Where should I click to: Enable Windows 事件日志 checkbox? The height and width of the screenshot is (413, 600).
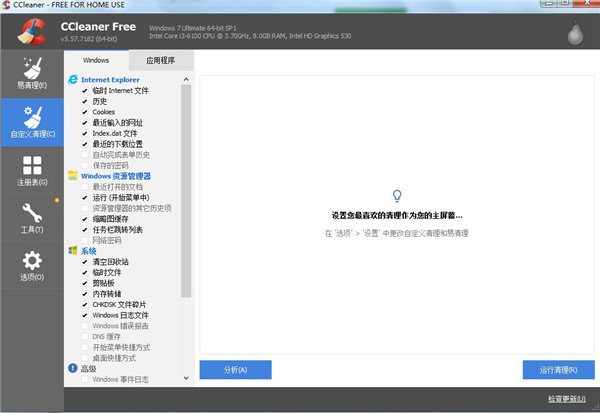85,380
